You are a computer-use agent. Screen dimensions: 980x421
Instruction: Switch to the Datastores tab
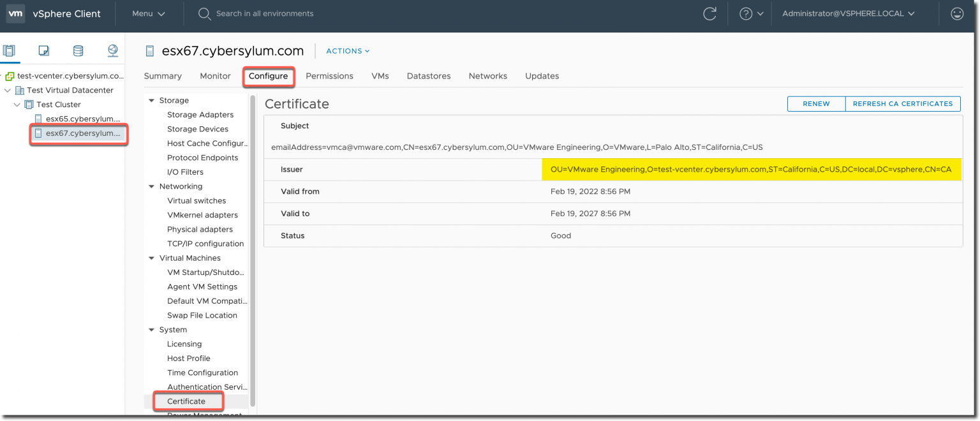click(429, 76)
